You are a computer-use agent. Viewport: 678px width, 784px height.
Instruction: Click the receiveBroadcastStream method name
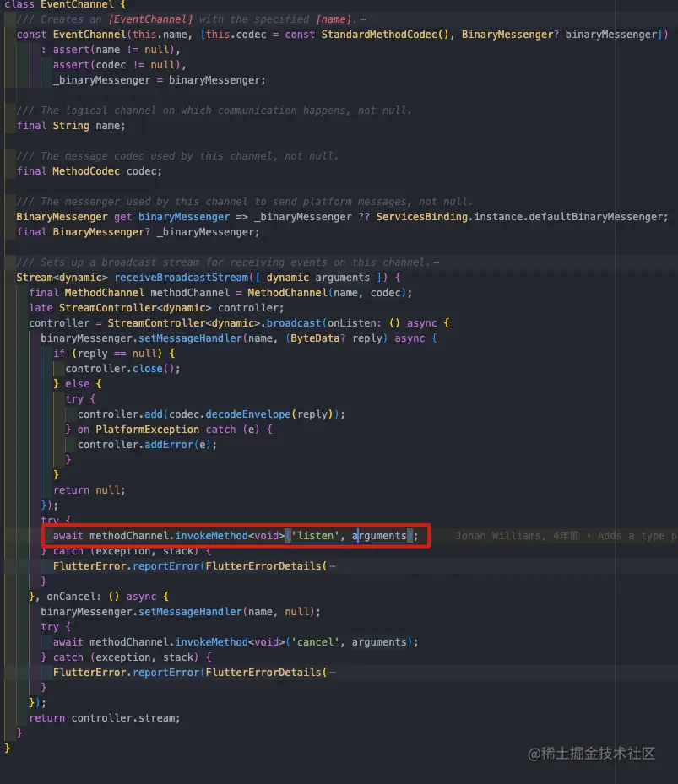click(182, 278)
